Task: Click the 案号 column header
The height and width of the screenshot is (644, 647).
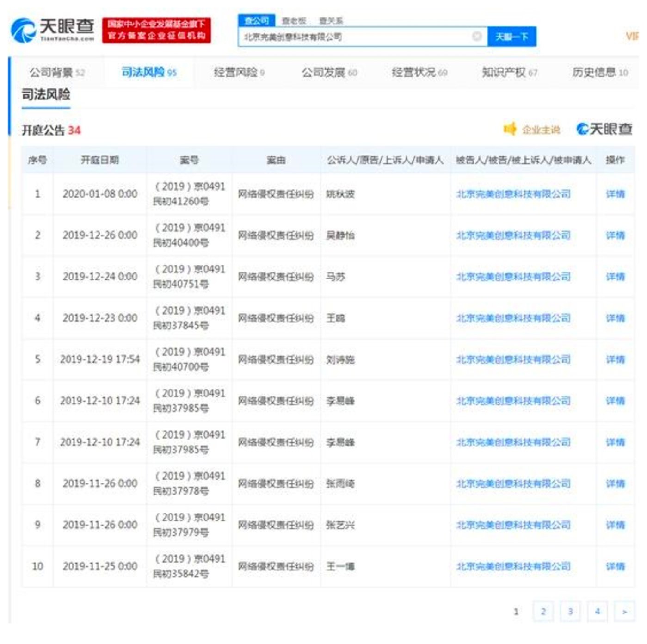Action: [189, 160]
